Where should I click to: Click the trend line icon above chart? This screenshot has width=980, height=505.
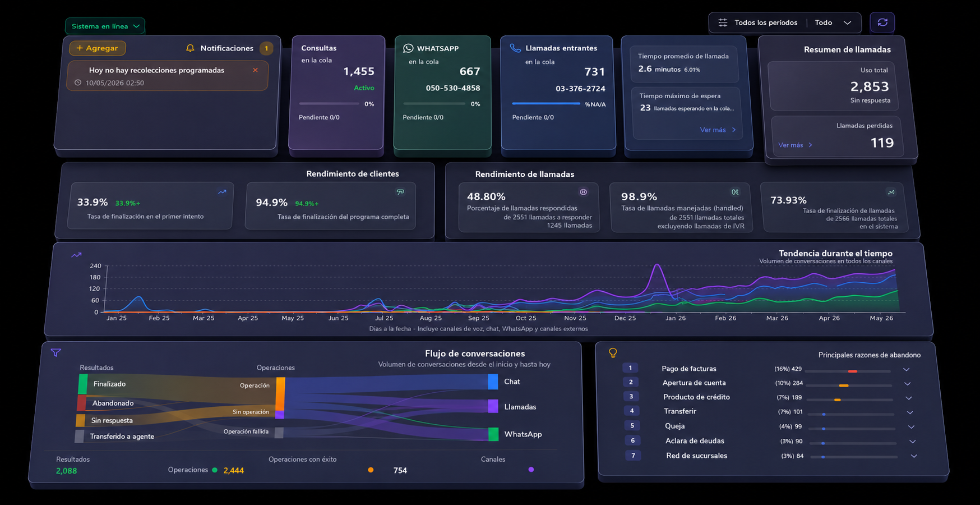(x=76, y=255)
